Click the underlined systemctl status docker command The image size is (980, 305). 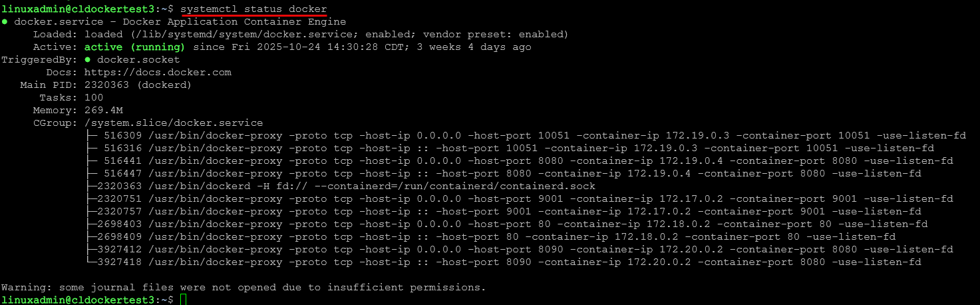[253, 9]
